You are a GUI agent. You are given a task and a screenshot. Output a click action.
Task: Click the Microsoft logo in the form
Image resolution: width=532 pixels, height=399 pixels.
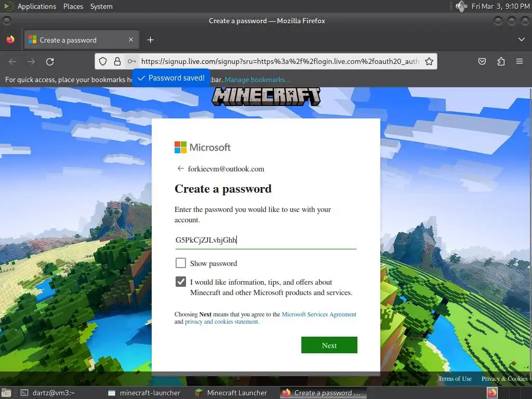(203, 147)
